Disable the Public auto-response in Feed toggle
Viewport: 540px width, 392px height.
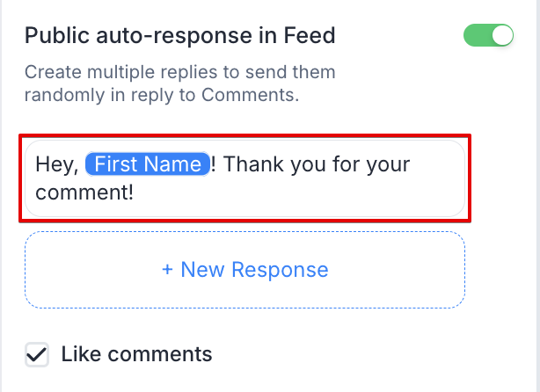[x=487, y=36]
